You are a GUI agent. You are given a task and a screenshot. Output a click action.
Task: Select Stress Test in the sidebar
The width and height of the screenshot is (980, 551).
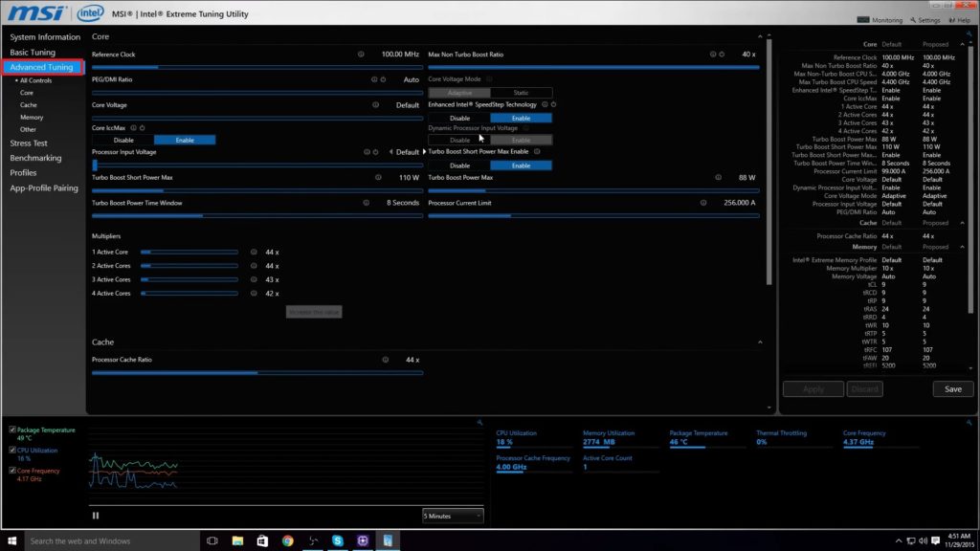pyautogui.click(x=29, y=143)
